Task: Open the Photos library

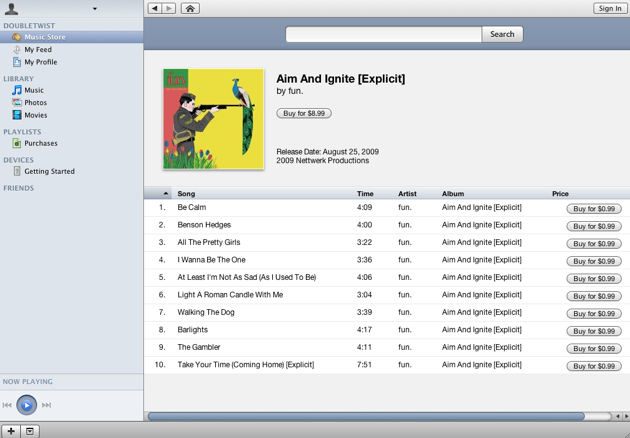Action: (35, 102)
